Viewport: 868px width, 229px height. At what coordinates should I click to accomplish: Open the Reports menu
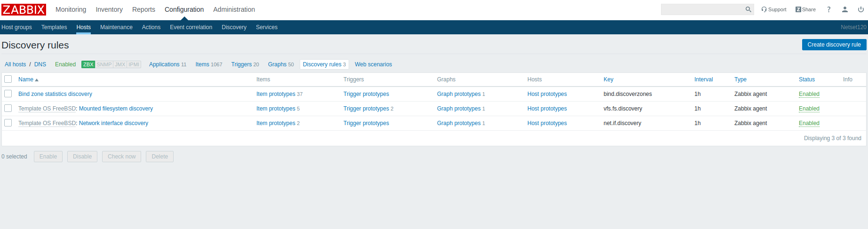tap(143, 9)
